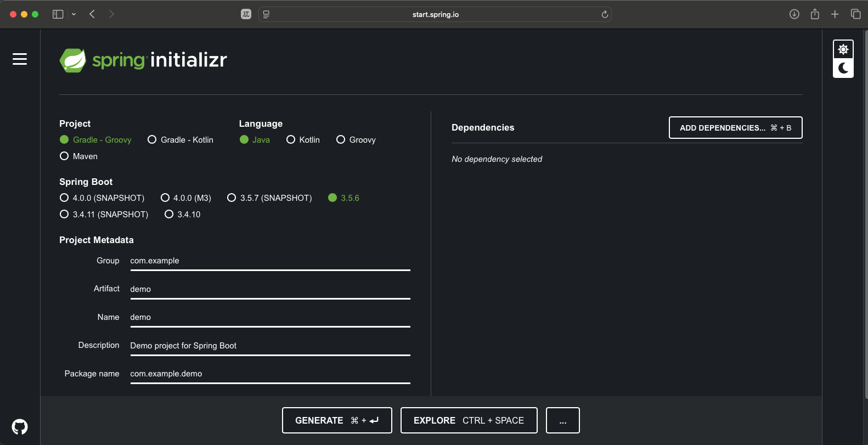Show Safari downloads
The image size is (868, 445).
coord(794,14)
